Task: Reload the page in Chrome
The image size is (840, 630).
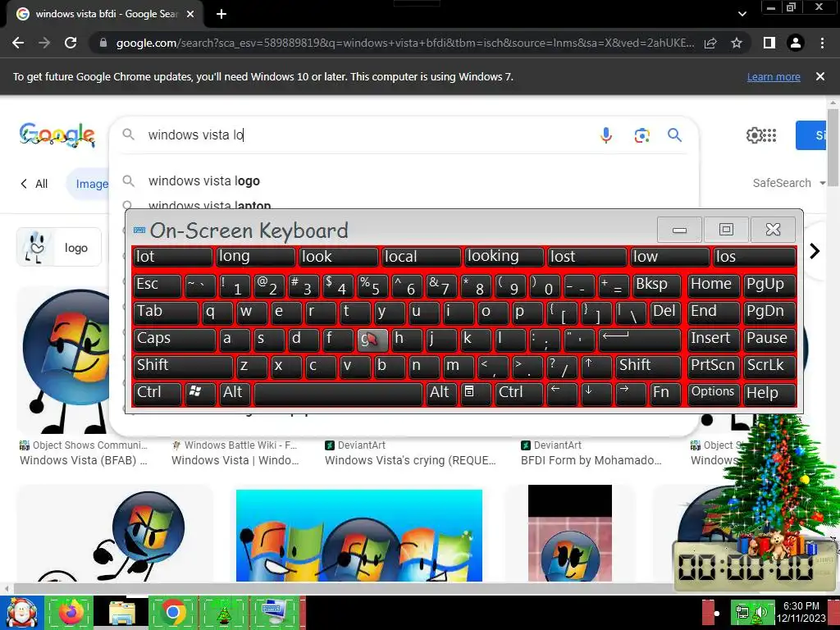Action: 71,43
